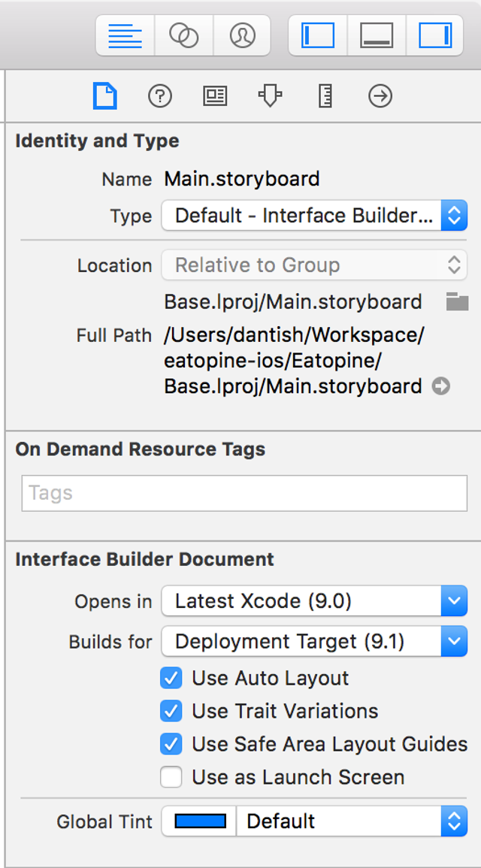Toggle the Debug area panel
The width and height of the screenshot is (481, 868).
point(377,36)
